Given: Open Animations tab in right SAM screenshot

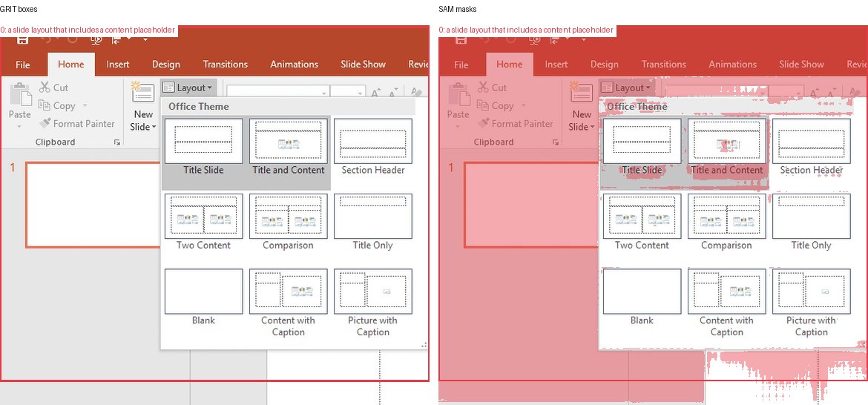Looking at the screenshot, I should 732,65.
